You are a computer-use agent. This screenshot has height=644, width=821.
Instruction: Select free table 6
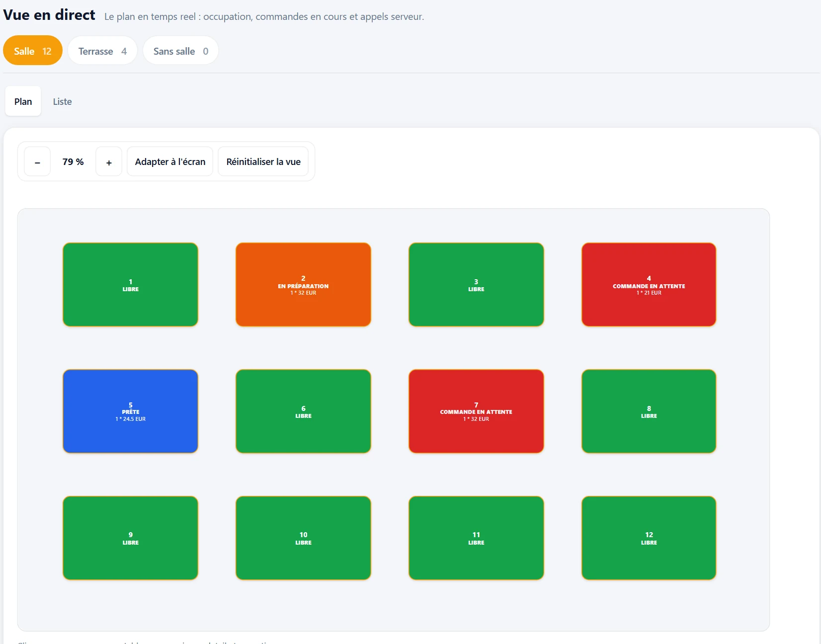pyautogui.click(x=304, y=411)
